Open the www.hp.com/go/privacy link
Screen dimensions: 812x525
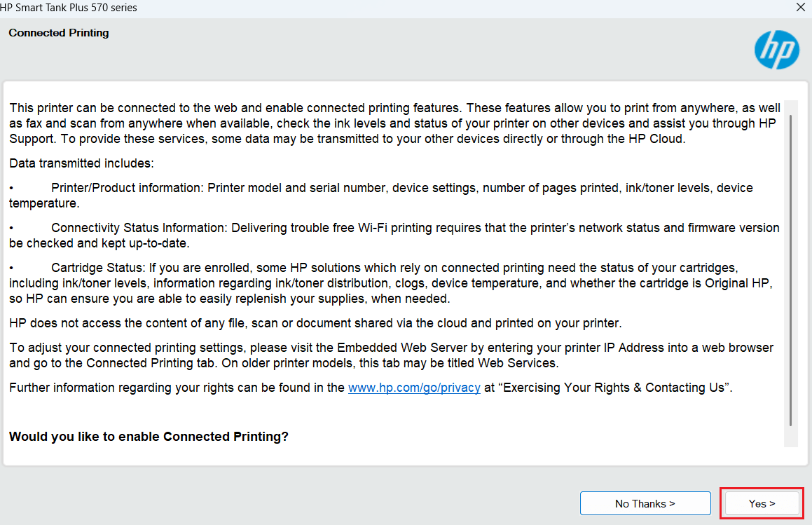tap(414, 388)
